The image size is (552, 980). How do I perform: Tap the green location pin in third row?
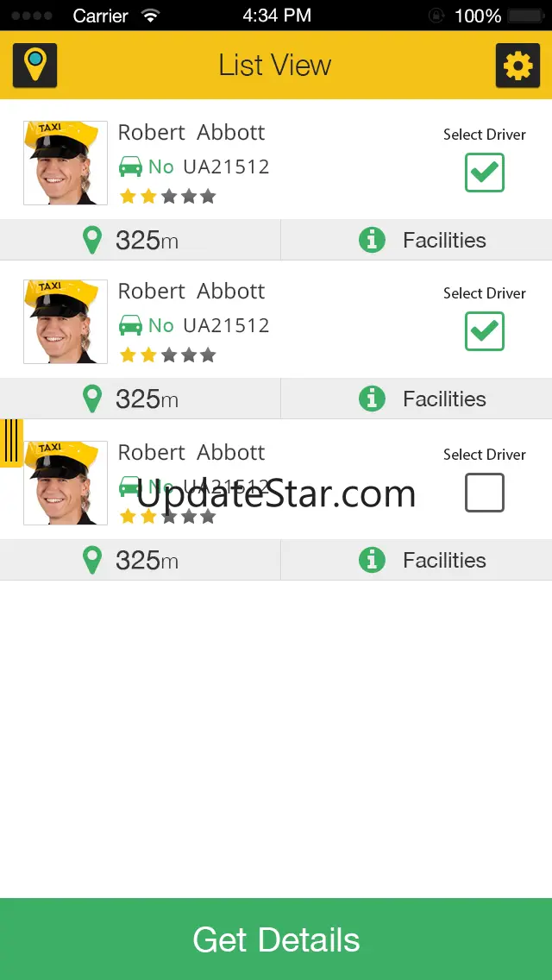[92, 560]
